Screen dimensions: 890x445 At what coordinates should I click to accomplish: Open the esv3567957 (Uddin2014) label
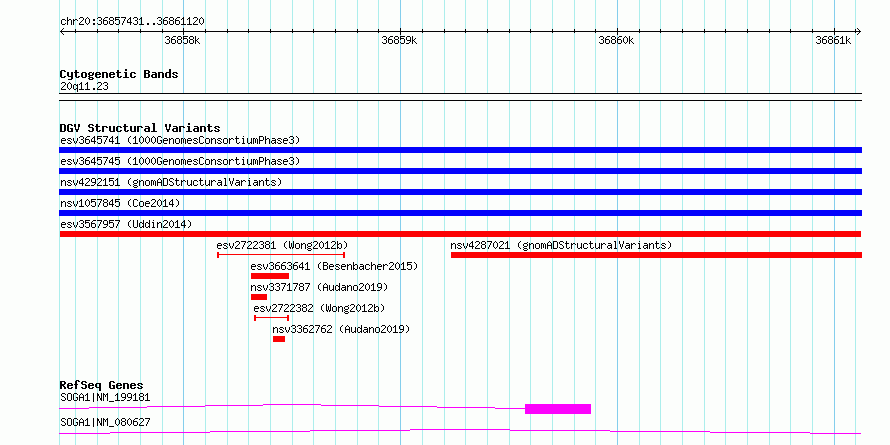[126, 224]
